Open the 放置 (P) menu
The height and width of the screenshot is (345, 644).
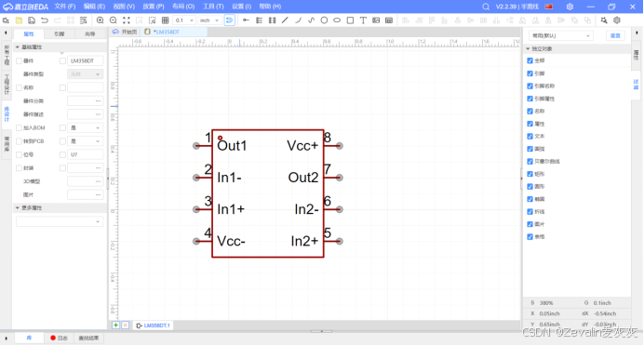154,7
